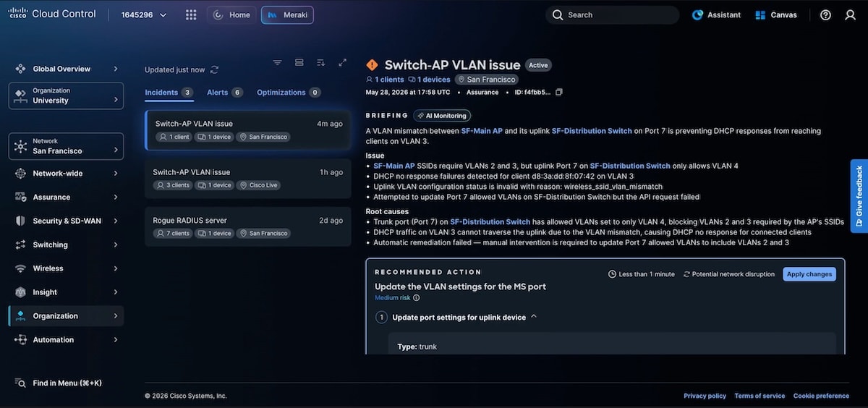Switch to the Optimizations tab
Screen dimensions: 868x408
tap(289, 93)
